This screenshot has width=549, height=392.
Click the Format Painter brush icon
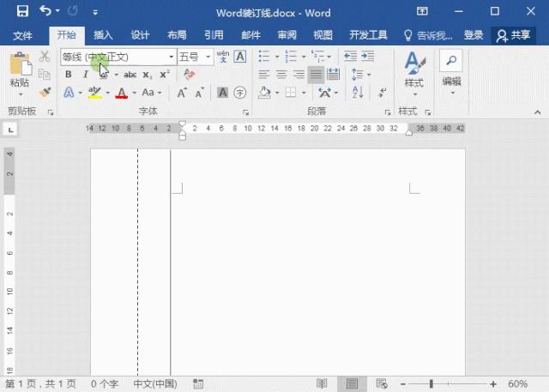pos(45,92)
